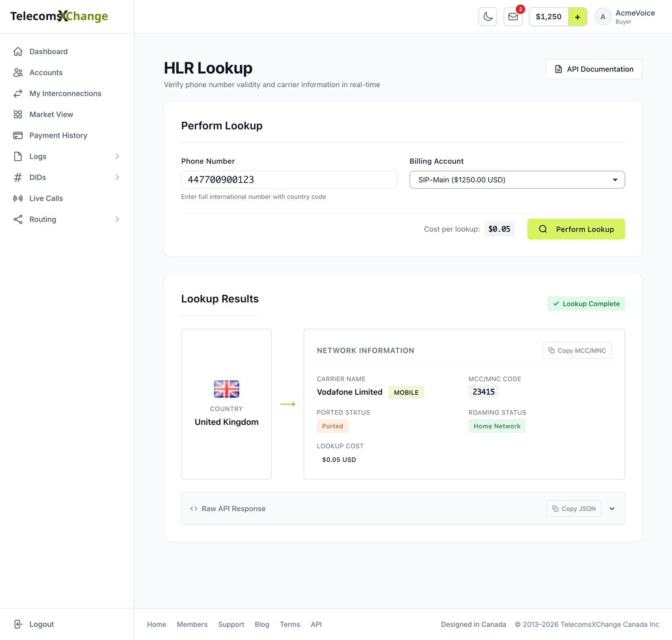
Task: Open the API Documentation button
Action: (593, 69)
